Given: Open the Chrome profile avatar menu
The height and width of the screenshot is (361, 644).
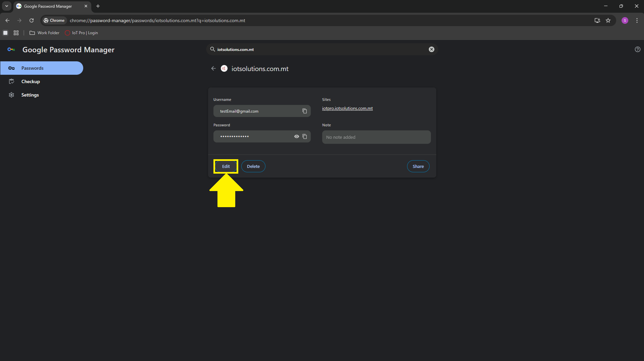Looking at the screenshot, I should pyautogui.click(x=625, y=20).
